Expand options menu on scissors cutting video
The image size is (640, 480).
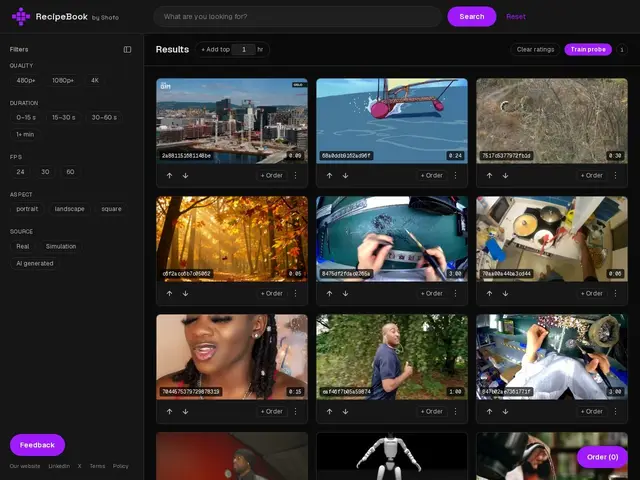coord(456,293)
